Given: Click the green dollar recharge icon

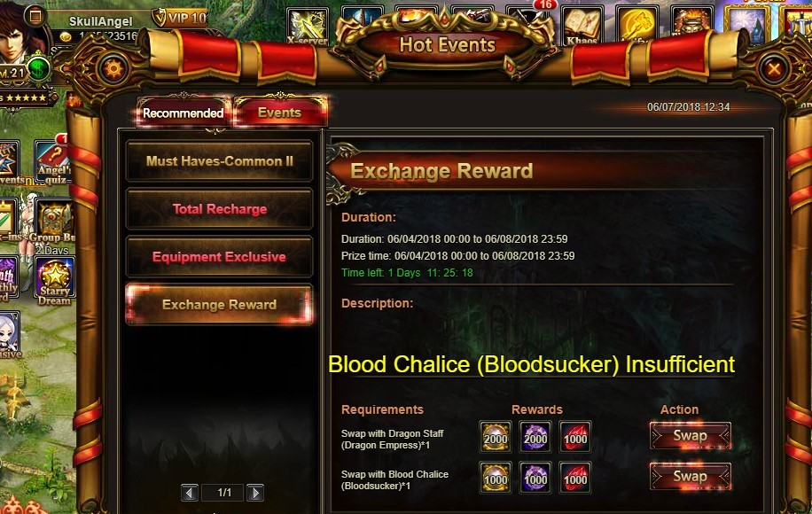Looking at the screenshot, I should point(38,68).
